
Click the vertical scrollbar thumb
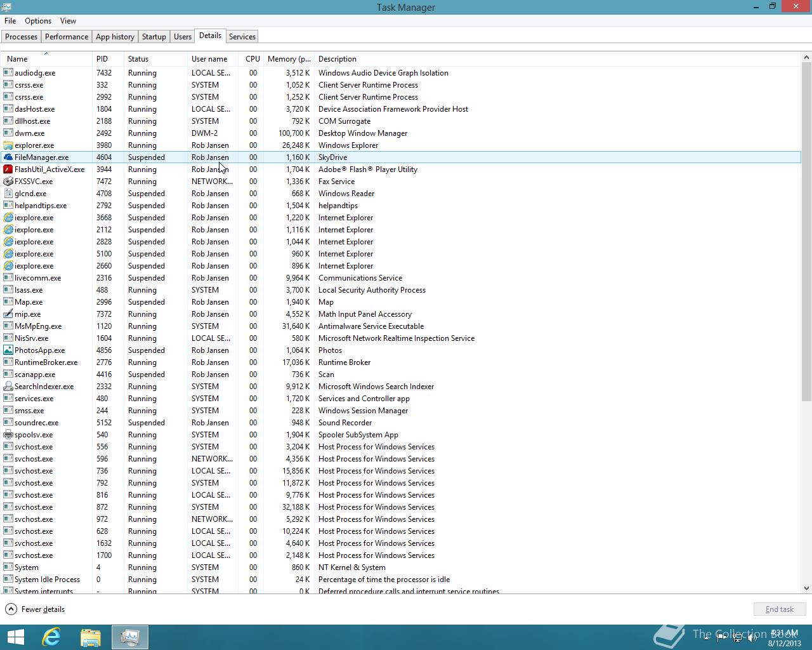pos(806,232)
